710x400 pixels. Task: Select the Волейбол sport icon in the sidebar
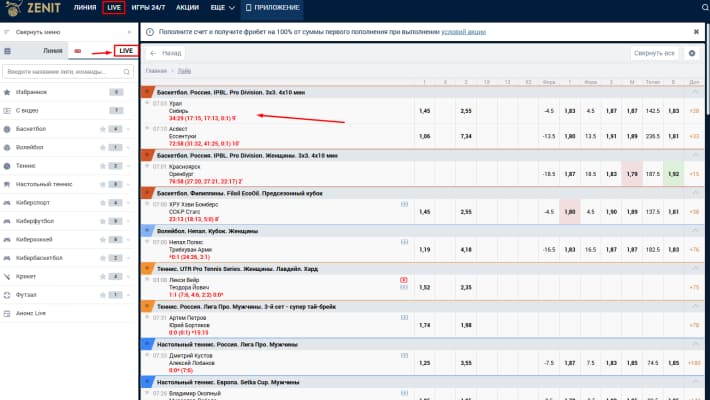(x=7, y=147)
